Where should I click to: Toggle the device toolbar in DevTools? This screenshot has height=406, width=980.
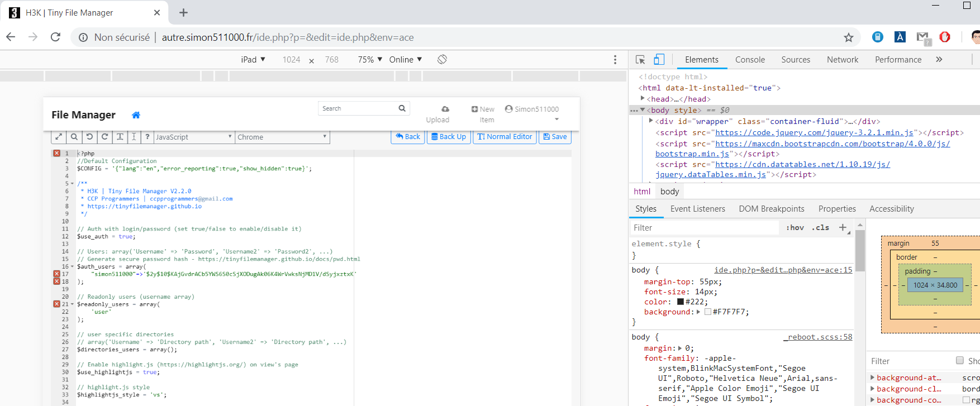point(659,60)
